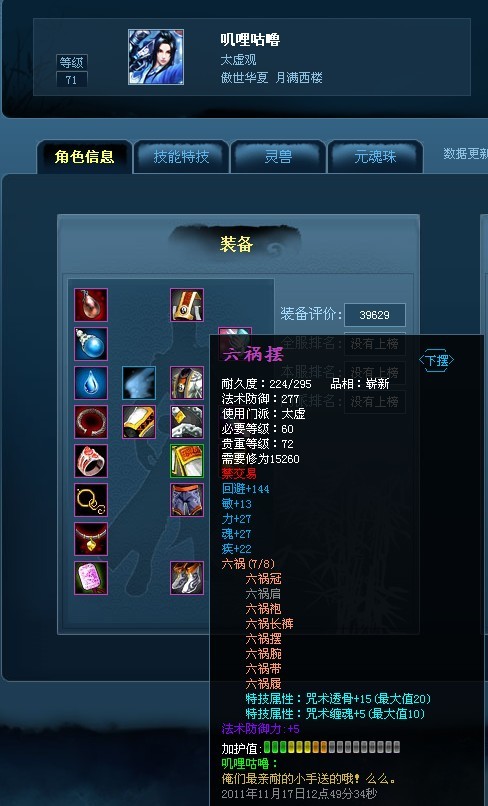The height and width of the screenshot is (806, 488).
Task: Click the 装备评价 score field 39629
Action: pos(375,315)
